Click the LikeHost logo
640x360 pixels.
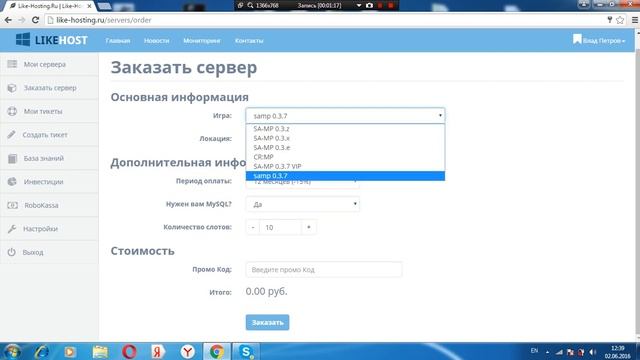52,40
